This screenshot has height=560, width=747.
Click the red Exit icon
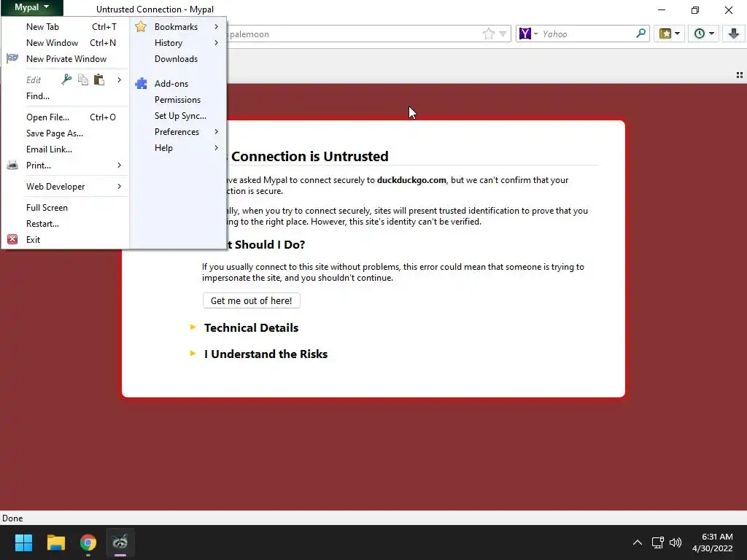(x=12, y=239)
